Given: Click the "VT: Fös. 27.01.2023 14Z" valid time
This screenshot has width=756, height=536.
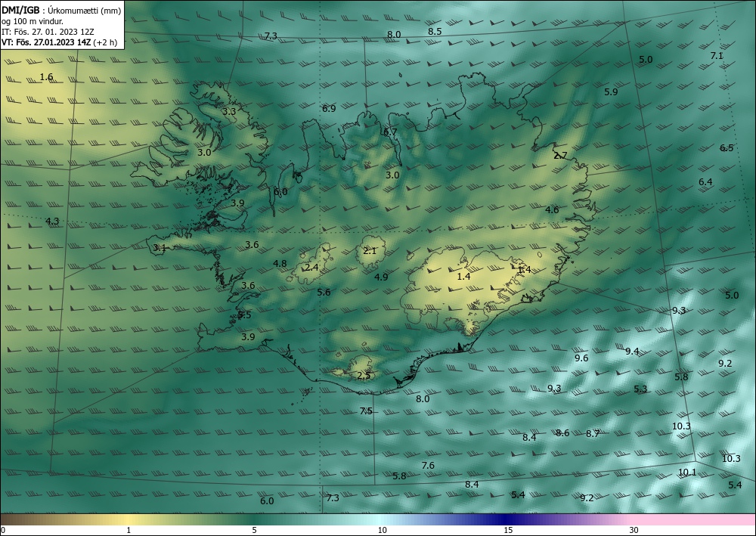Looking at the screenshot, I should [x=48, y=42].
